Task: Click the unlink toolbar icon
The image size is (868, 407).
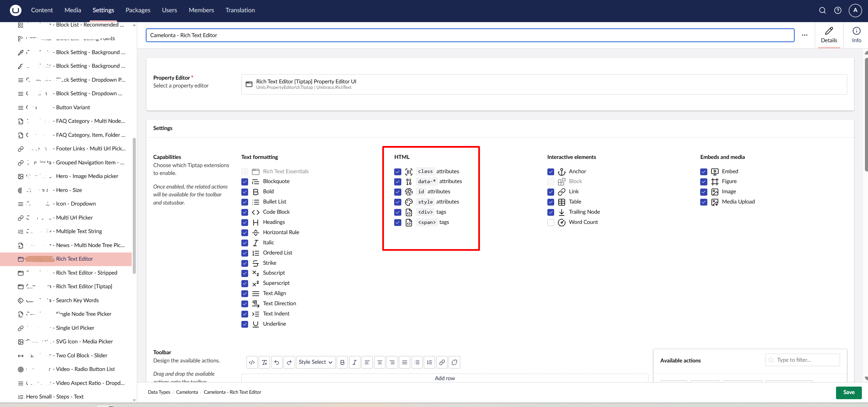Action: coord(454,362)
